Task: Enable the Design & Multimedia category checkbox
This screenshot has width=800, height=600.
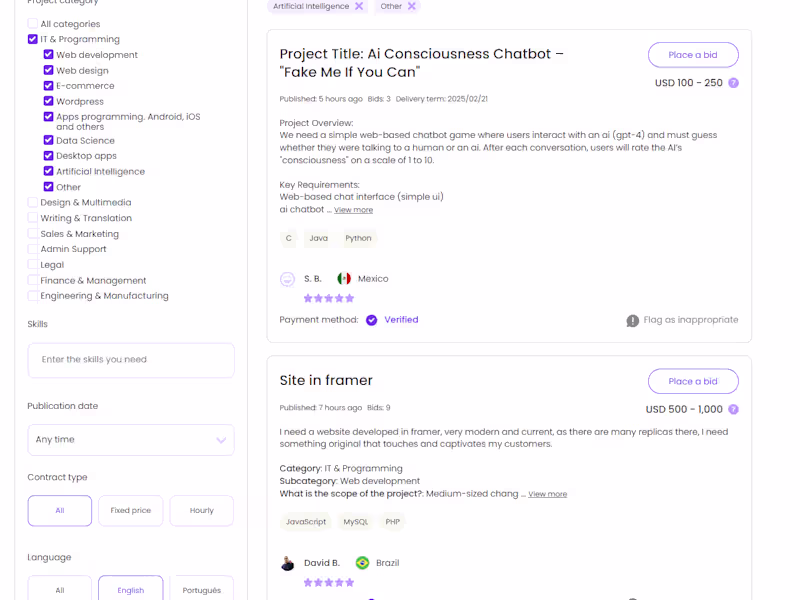Action: (33, 202)
